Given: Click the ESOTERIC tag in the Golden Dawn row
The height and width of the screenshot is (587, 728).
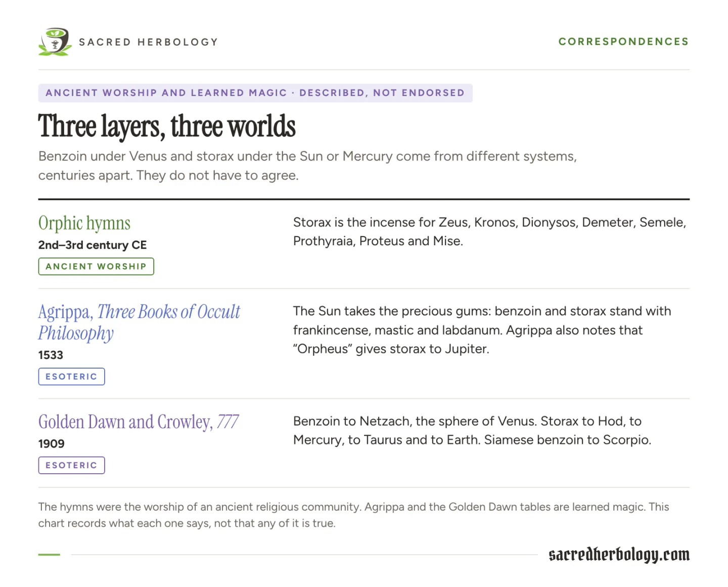Looking at the screenshot, I should pos(72,465).
